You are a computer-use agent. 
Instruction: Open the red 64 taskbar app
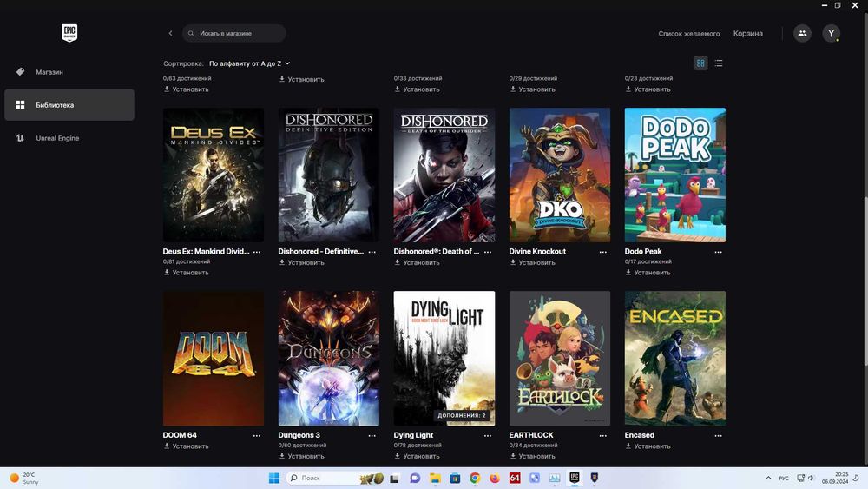(x=514, y=478)
